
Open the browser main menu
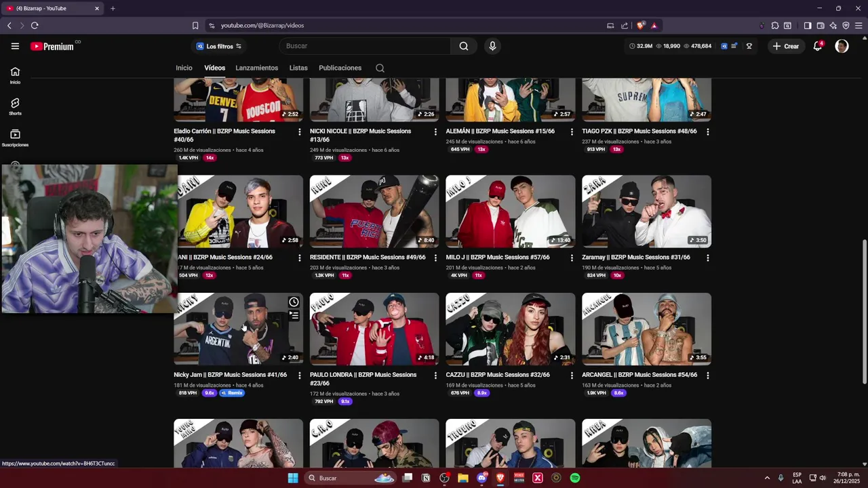click(x=859, y=26)
